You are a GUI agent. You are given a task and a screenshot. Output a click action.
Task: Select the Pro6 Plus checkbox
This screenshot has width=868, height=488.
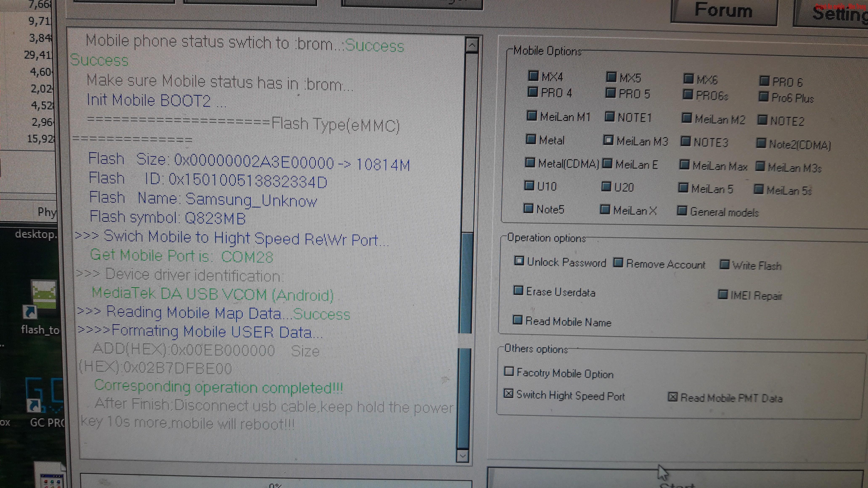tap(763, 97)
